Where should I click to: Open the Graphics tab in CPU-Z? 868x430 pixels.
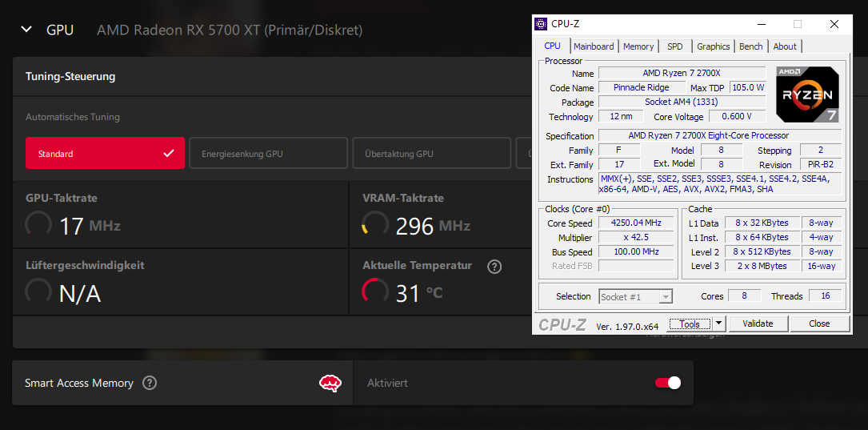713,46
